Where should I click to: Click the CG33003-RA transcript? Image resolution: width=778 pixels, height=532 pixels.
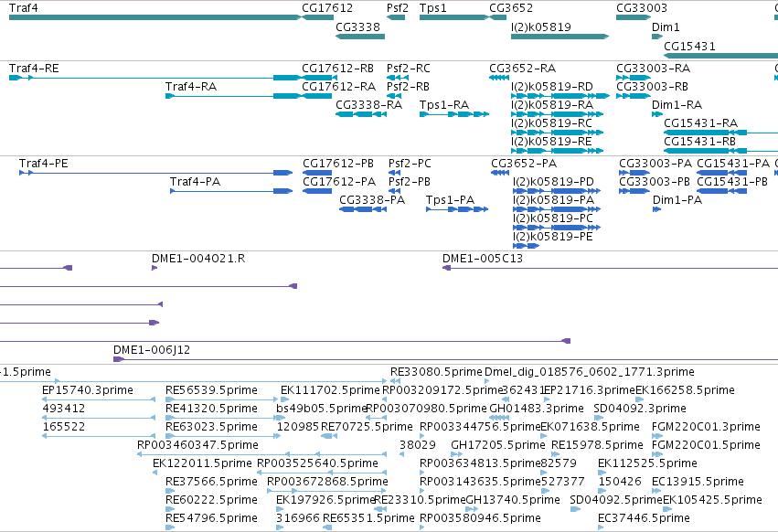(634, 78)
